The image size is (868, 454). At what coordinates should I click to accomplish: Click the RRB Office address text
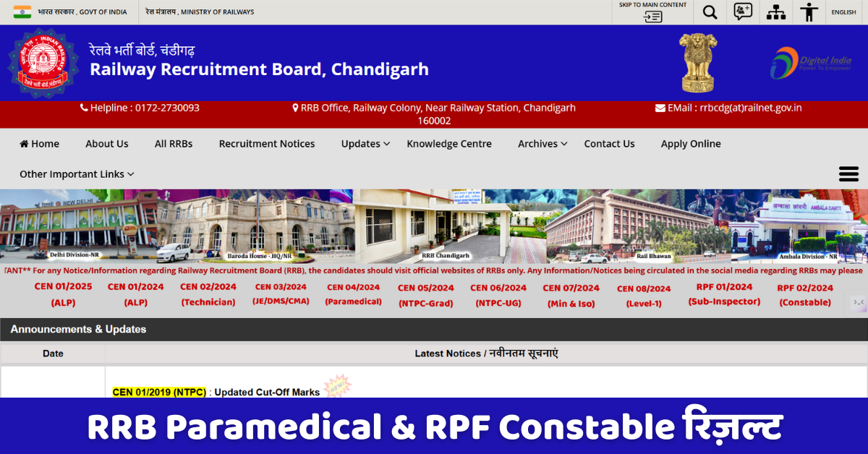[x=438, y=114]
